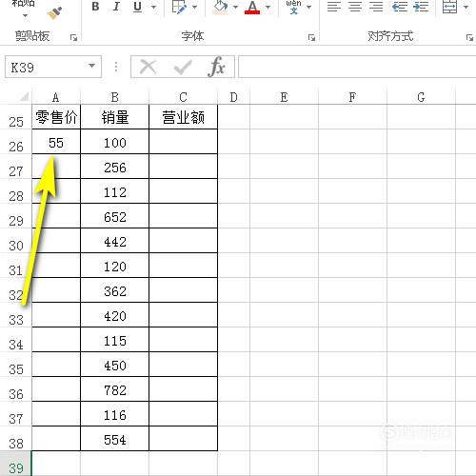Open fill color dropdown arrow
This screenshot has width=476, height=476.
coord(235,7)
